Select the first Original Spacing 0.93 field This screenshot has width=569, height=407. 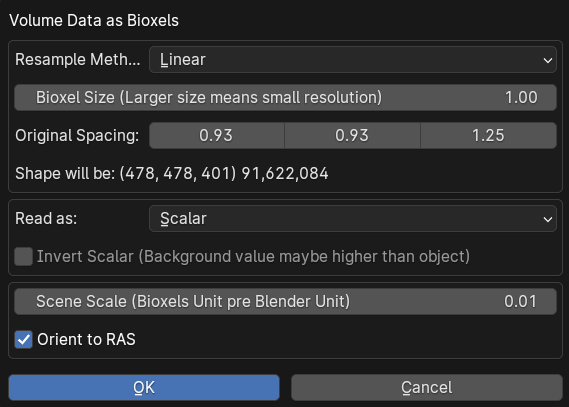pyautogui.click(x=217, y=135)
